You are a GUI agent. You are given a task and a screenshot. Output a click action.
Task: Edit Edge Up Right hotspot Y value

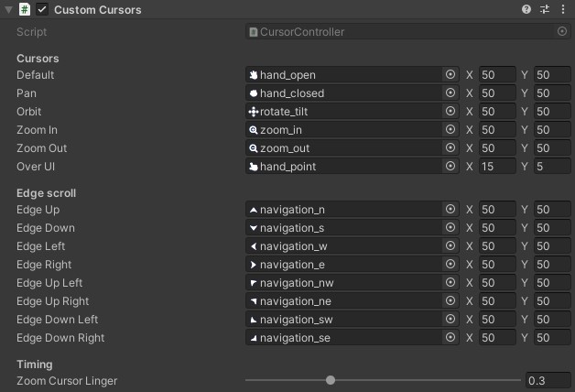coord(552,301)
